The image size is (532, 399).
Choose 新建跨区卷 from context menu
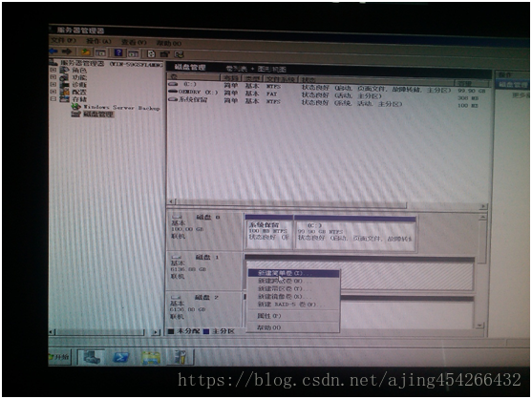pos(293,281)
